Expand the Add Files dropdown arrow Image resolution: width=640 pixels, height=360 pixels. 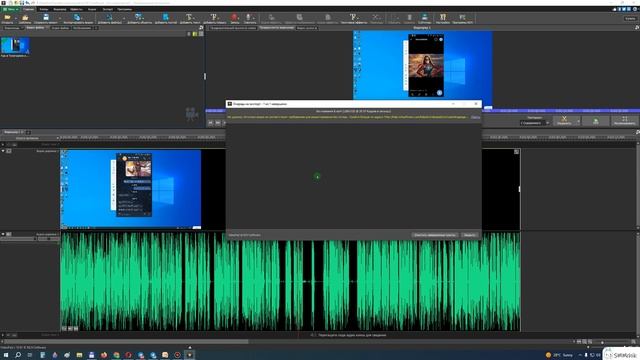tap(124, 18)
